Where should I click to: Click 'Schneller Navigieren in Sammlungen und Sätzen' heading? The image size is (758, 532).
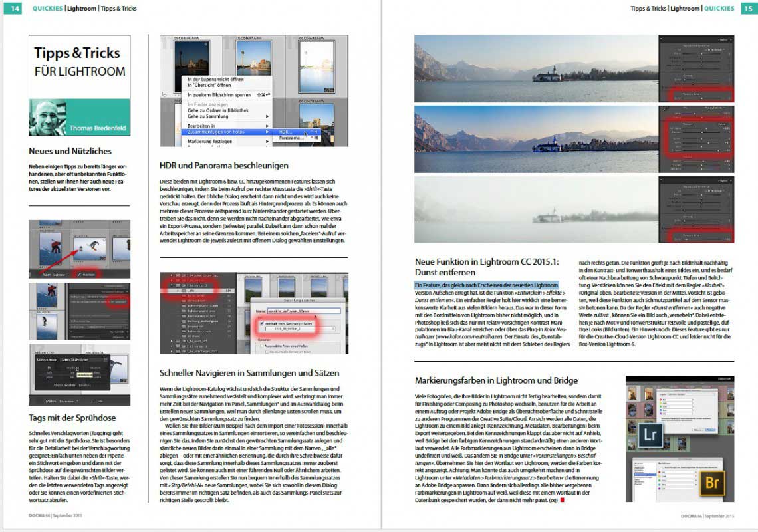(x=249, y=373)
